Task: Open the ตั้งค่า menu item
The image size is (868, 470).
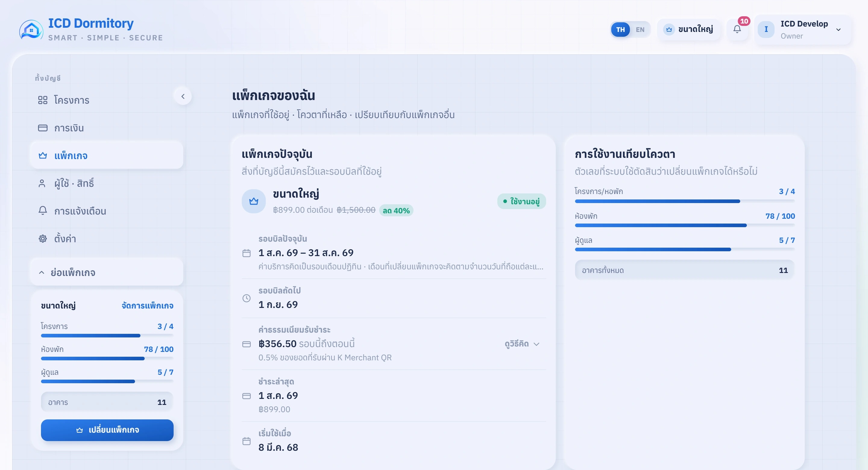Action: point(107,239)
